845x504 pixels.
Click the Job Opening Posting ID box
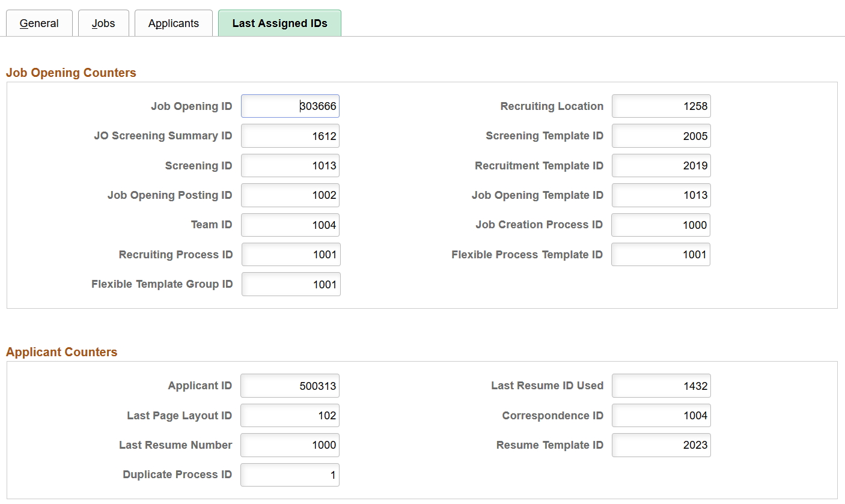pos(290,195)
